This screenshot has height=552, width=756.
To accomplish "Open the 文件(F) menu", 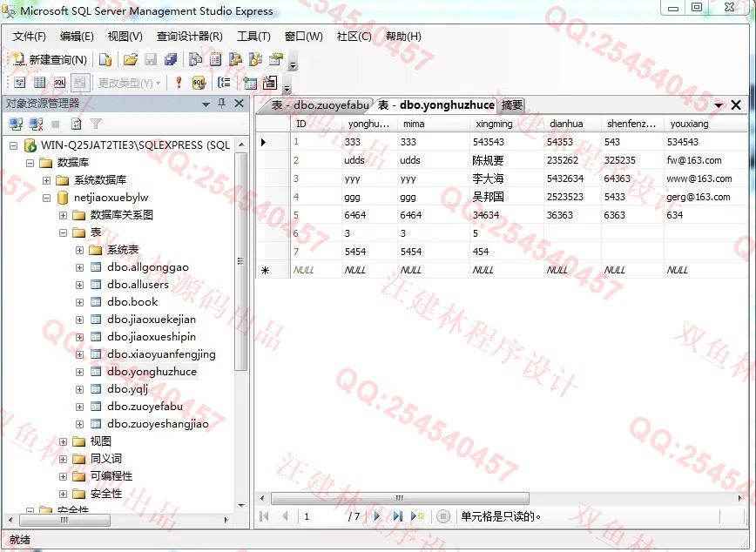I will [29, 37].
